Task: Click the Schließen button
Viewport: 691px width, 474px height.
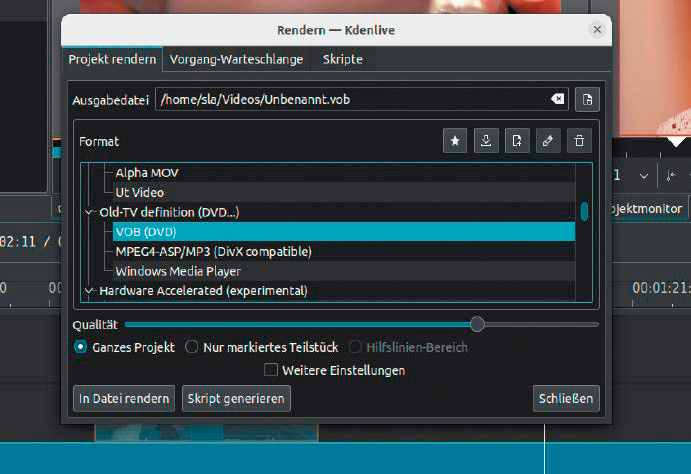Action: pos(566,399)
